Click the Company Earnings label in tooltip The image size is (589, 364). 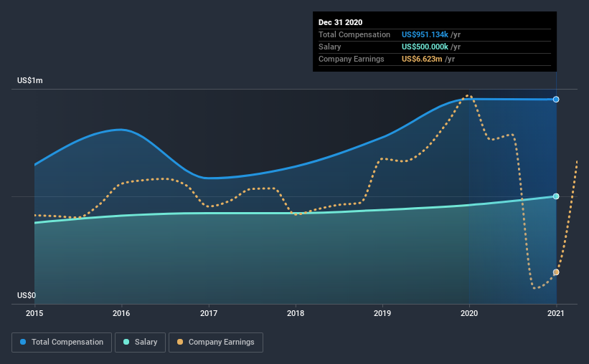pyautogui.click(x=352, y=59)
